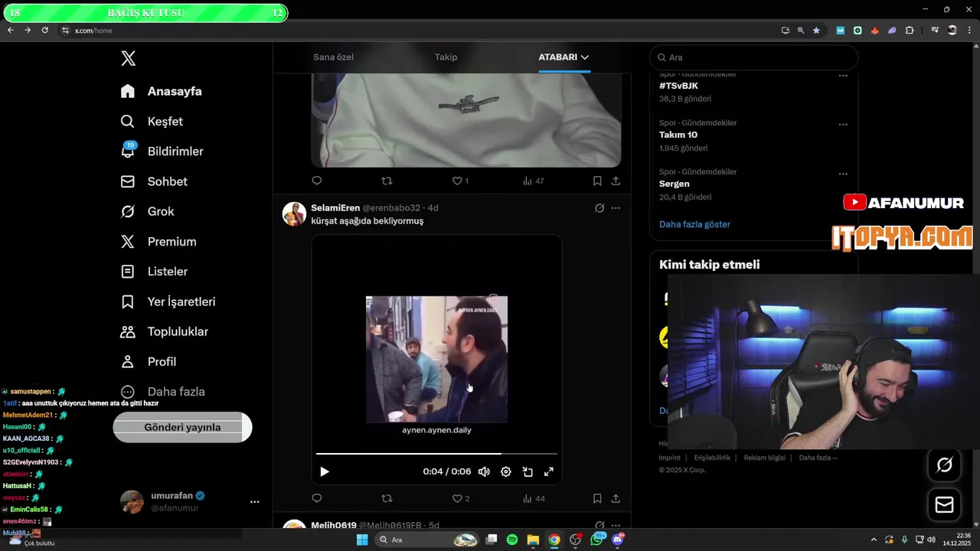This screenshot has height=551, width=980.
Task: Open Windows Start menu
Action: click(x=362, y=540)
